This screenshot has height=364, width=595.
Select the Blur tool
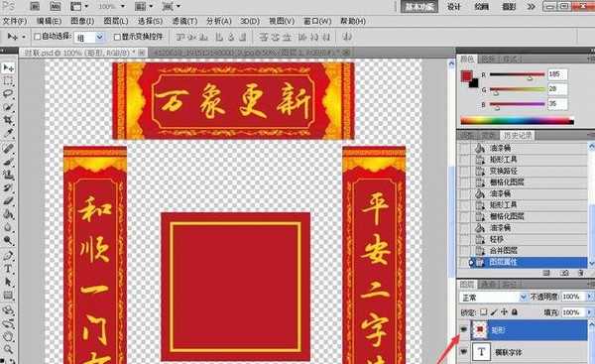8,227
